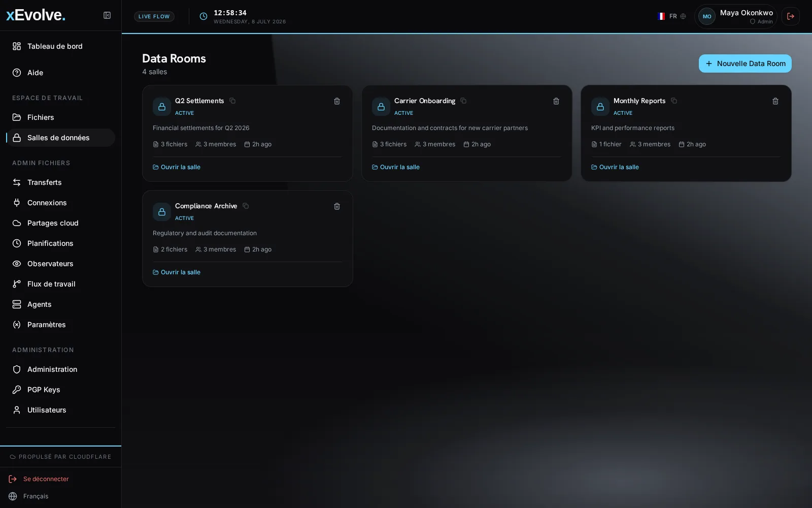Screen dimensions: 812x508
Task: Click the Q2 Settlements title
Action: click(x=199, y=101)
